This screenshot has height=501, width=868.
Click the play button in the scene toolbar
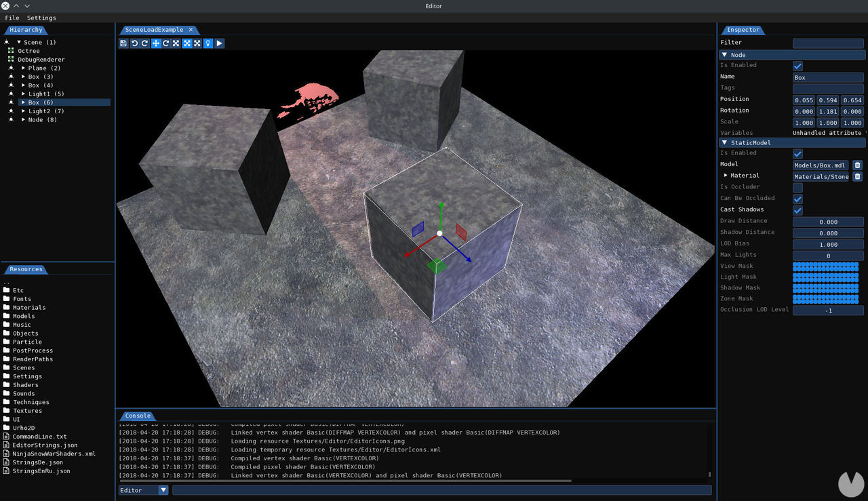click(x=220, y=43)
